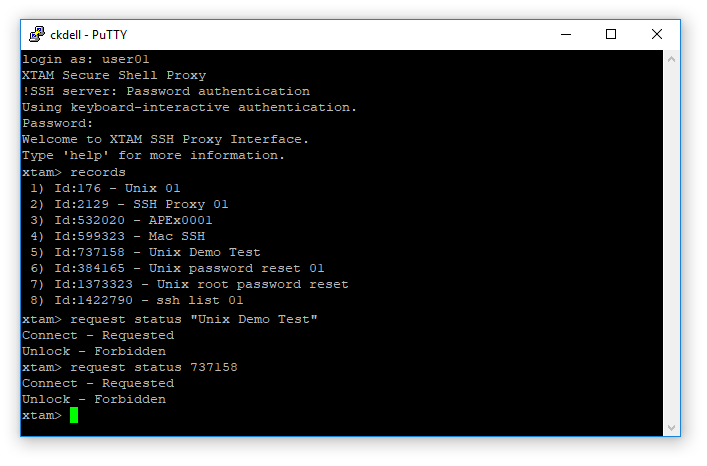This screenshot has height=466, width=707.
Task: Click the green terminal cursor
Action: [74, 415]
